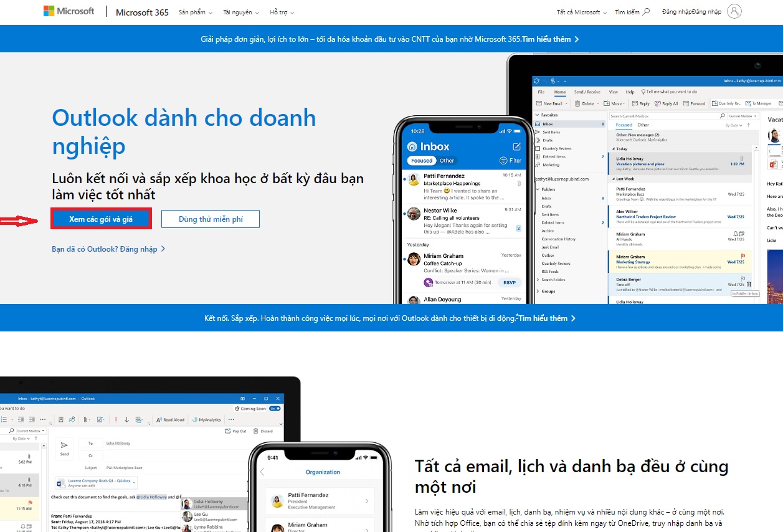Open Home tab in Outlook desktop image
Image resolution: width=783 pixels, height=532 pixels.
tap(560, 92)
